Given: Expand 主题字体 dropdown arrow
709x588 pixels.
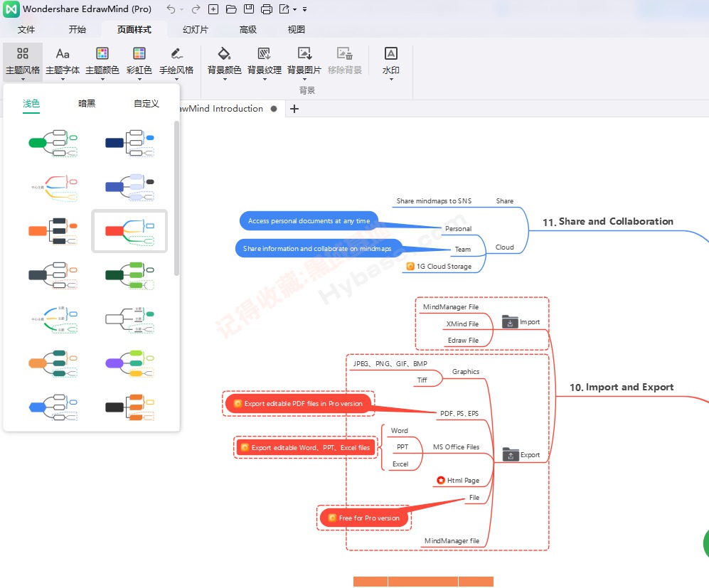Looking at the screenshot, I should coord(63,80).
